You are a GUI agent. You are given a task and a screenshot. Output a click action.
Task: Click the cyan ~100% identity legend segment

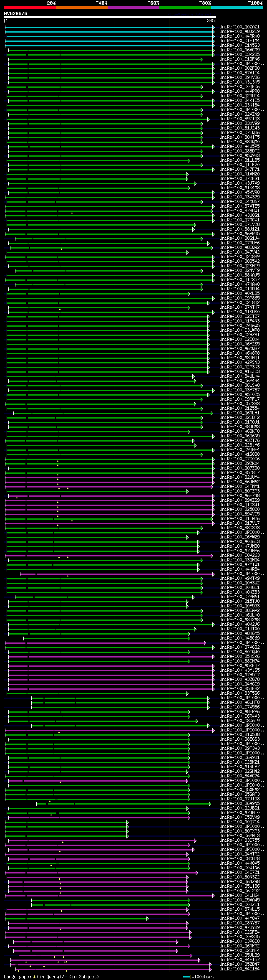tap(237, 8)
